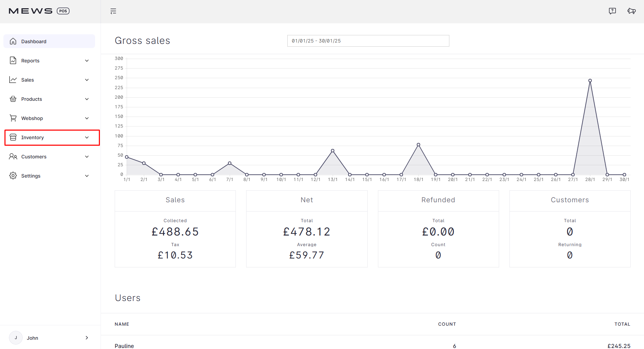Select the Products basket icon
Image resolution: width=644 pixels, height=349 pixels.
(x=13, y=99)
